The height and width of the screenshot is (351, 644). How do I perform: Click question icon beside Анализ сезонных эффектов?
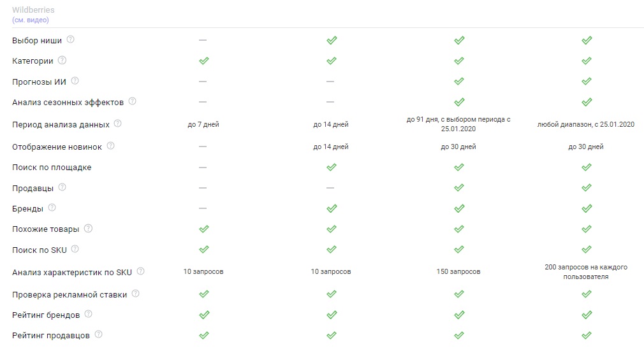132,101
